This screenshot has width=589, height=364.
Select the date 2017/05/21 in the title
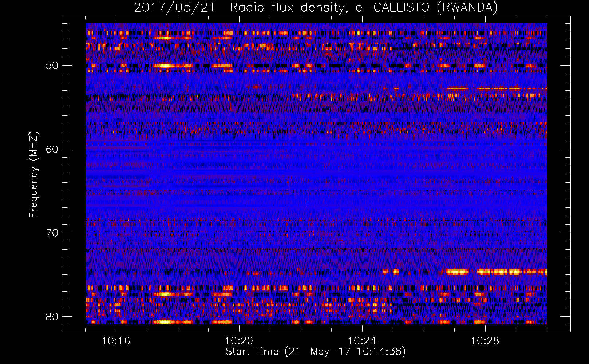(175, 7)
